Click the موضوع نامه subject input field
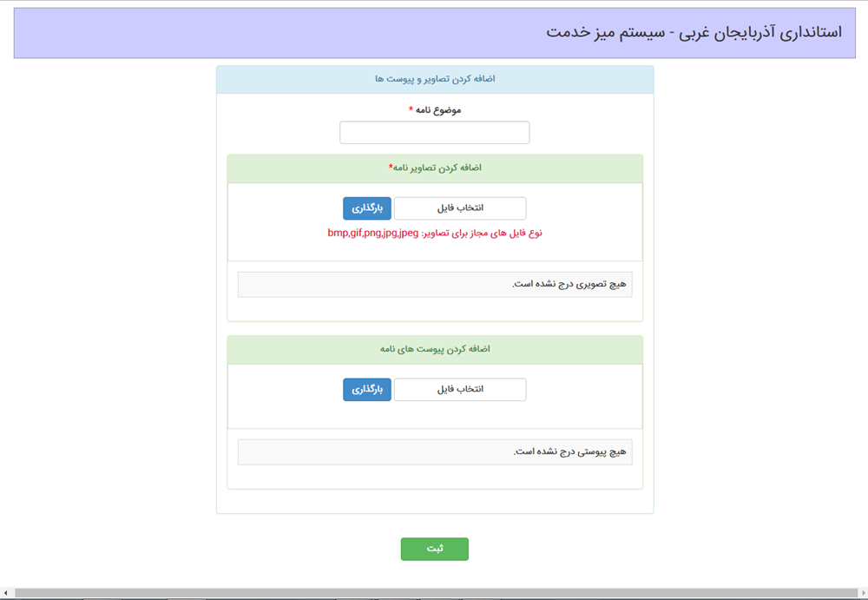868x600 pixels. point(435,132)
